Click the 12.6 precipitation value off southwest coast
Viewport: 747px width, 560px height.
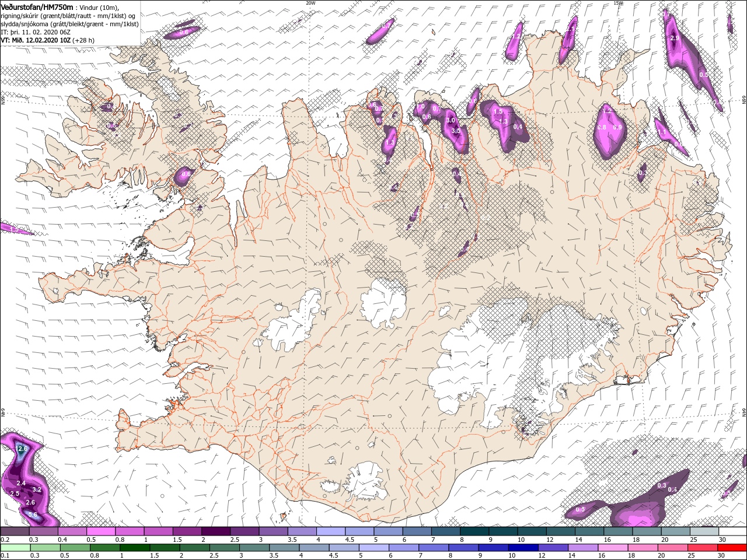click(22, 449)
